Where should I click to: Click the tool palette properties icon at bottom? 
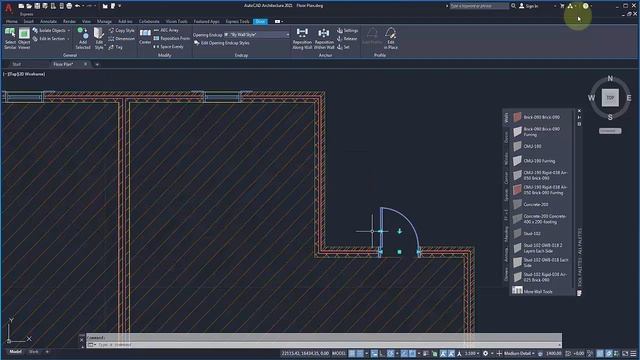point(579,293)
